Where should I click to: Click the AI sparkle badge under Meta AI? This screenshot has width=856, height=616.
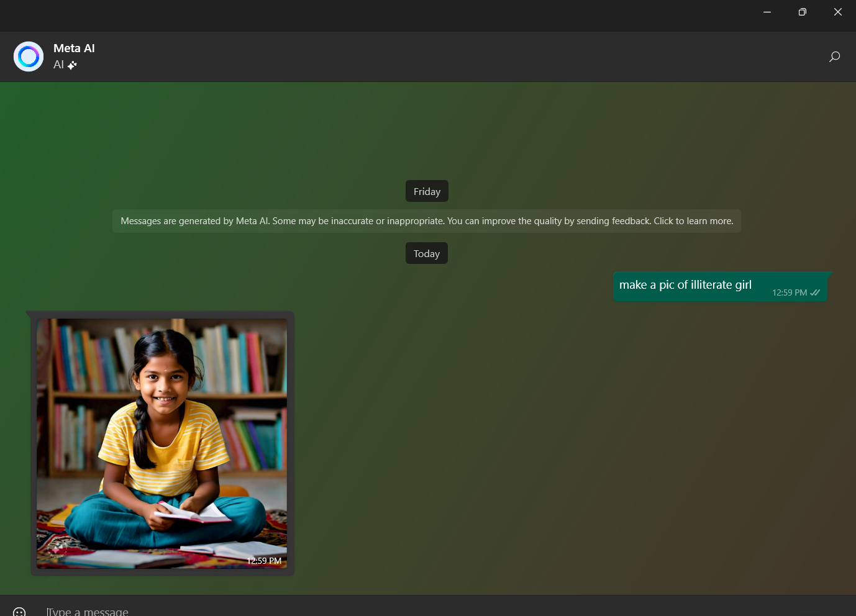tap(72, 65)
